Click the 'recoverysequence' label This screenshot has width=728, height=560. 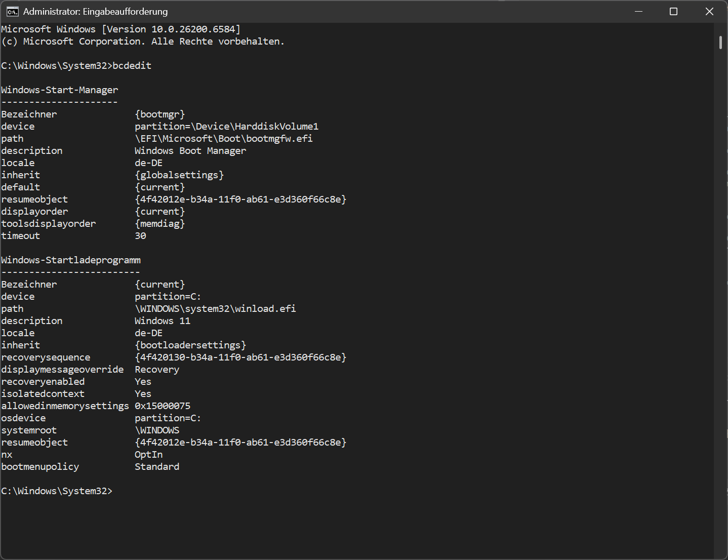click(x=46, y=357)
